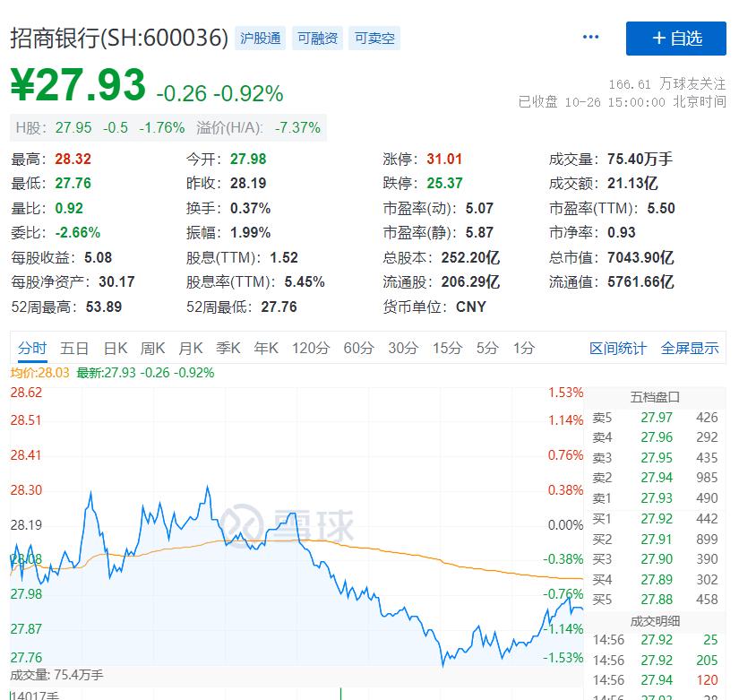Open 区间统计 range statistics

(x=618, y=348)
